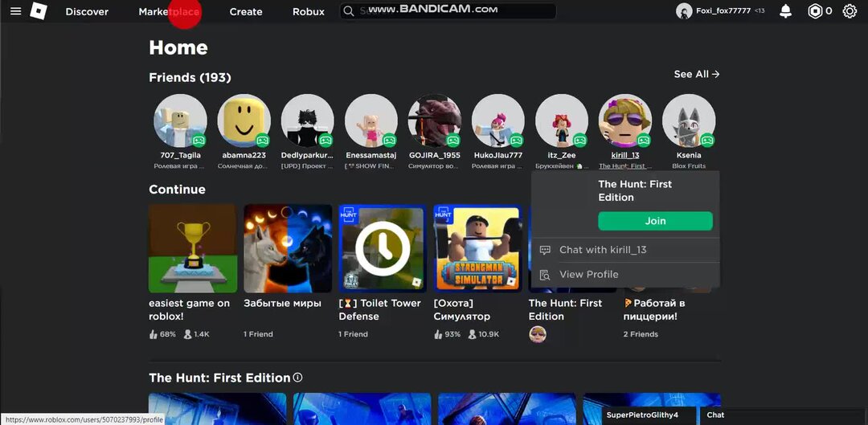Open itz_Zee friend avatar
868x425 pixels.
point(561,121)
